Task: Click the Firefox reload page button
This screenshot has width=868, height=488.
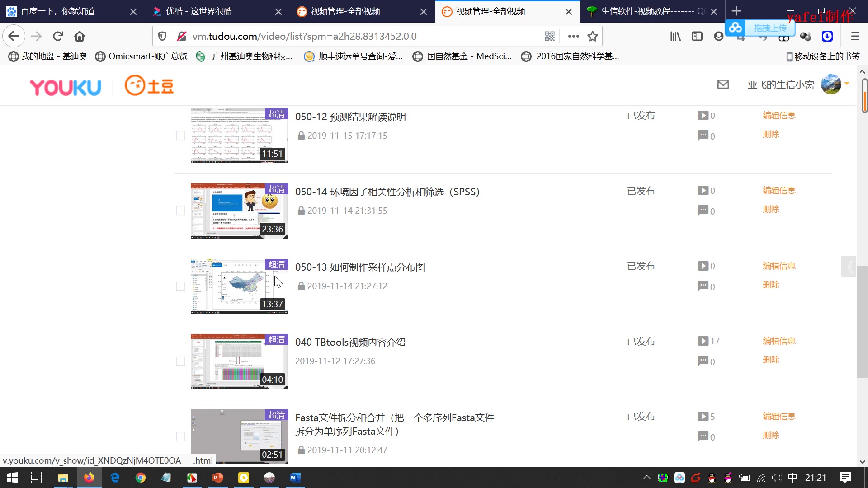Action: point(58,36)
